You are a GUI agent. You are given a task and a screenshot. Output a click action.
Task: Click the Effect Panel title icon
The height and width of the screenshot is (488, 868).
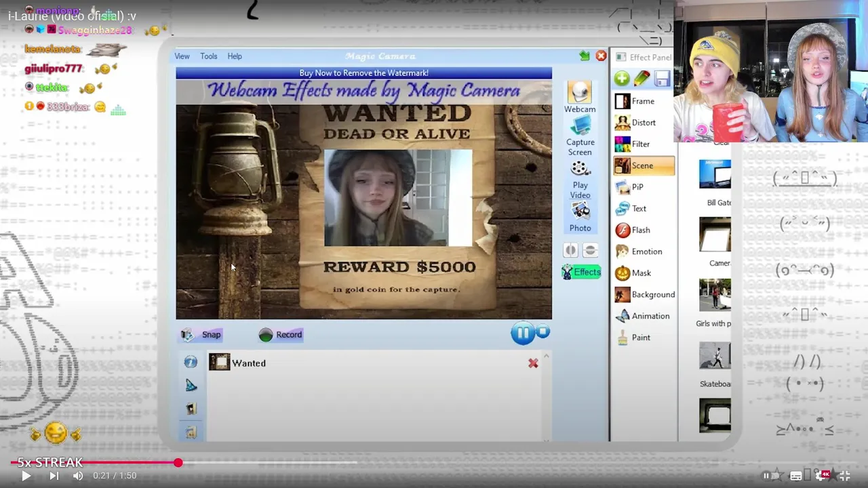[x=620, y=57]
